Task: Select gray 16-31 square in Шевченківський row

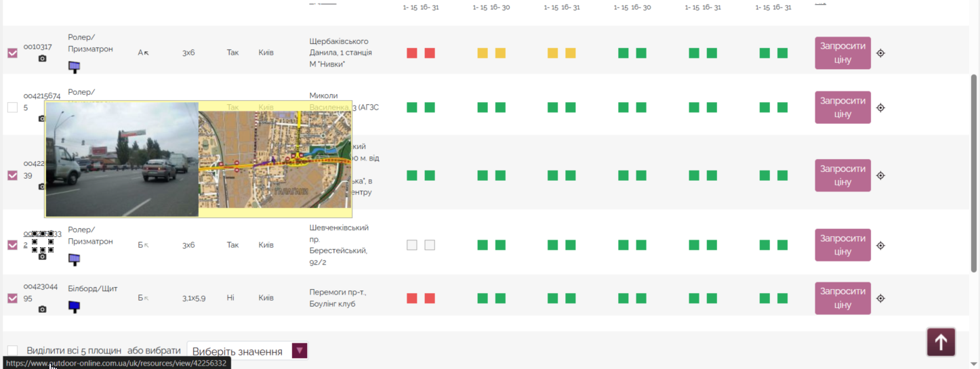Action: pyautogui.click(x=430, y=245)
